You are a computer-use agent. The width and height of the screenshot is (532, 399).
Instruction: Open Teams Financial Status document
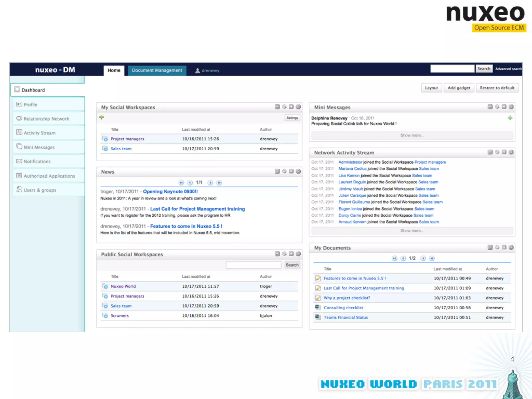(345, 317)
